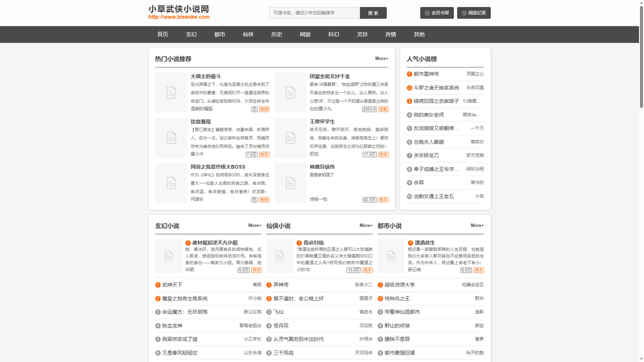Open the novel title 神魔异侠传
The width and height of the screenshot is (644, 362).
tap(322, 167)
